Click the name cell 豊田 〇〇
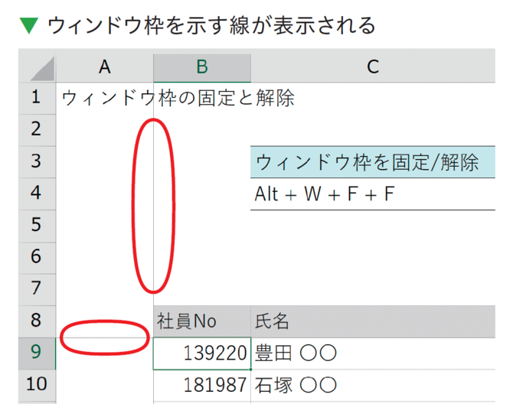The image size is (513, 420). point(373,353)
